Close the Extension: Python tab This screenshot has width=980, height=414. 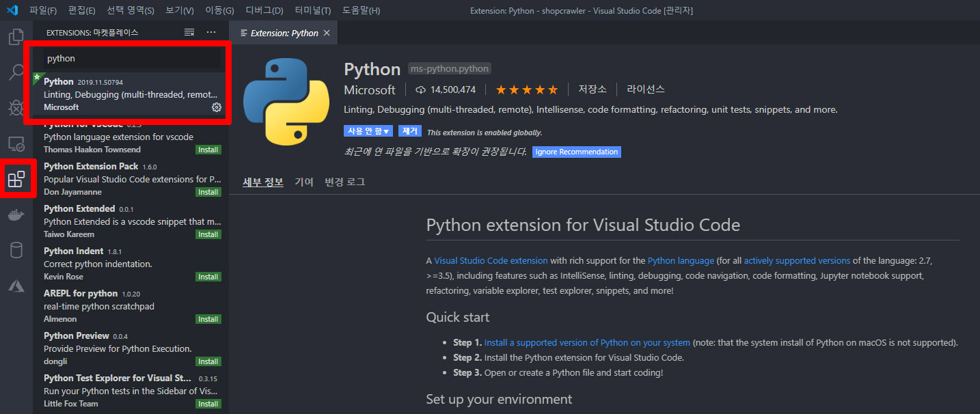pos(327,33)
